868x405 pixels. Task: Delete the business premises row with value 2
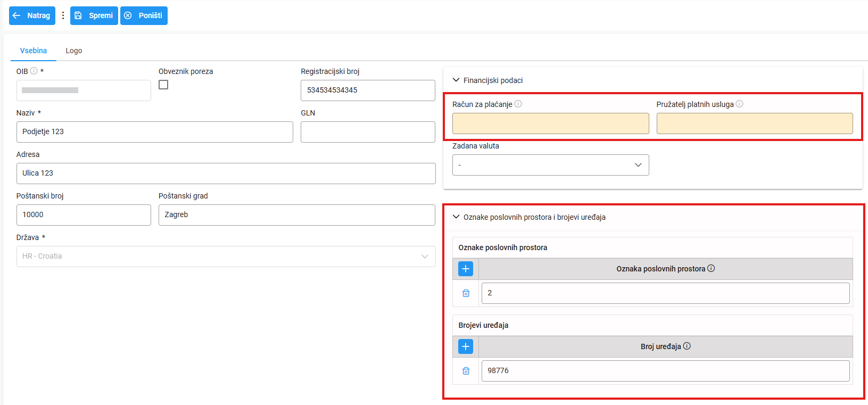[466, 293]
